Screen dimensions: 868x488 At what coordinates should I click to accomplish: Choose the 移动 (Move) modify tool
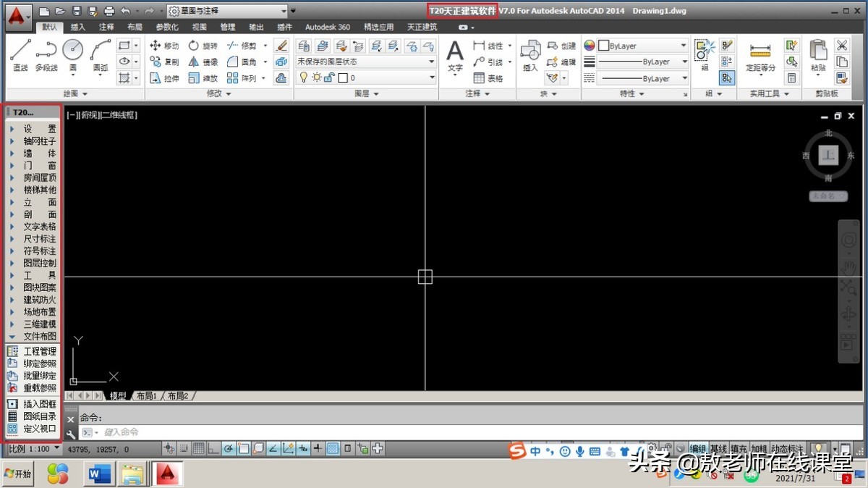coord(164,46)
